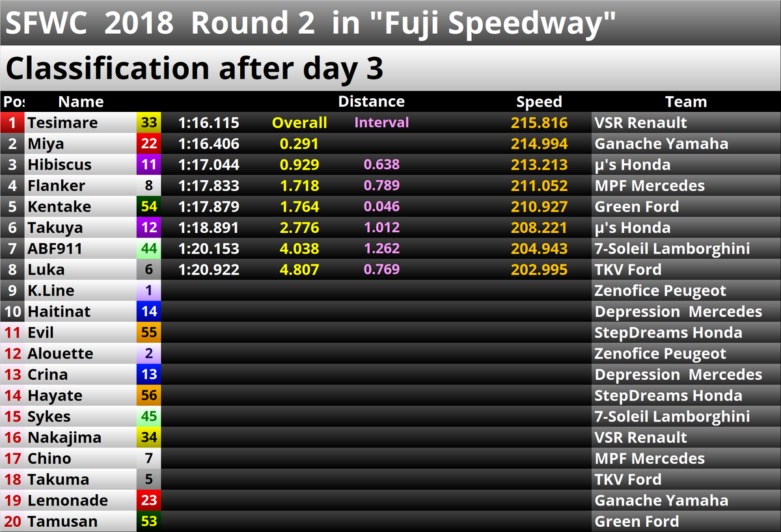Click lap time 1:17.879
The height and width of the screenshot is (532, 781).
pos(209,207)
